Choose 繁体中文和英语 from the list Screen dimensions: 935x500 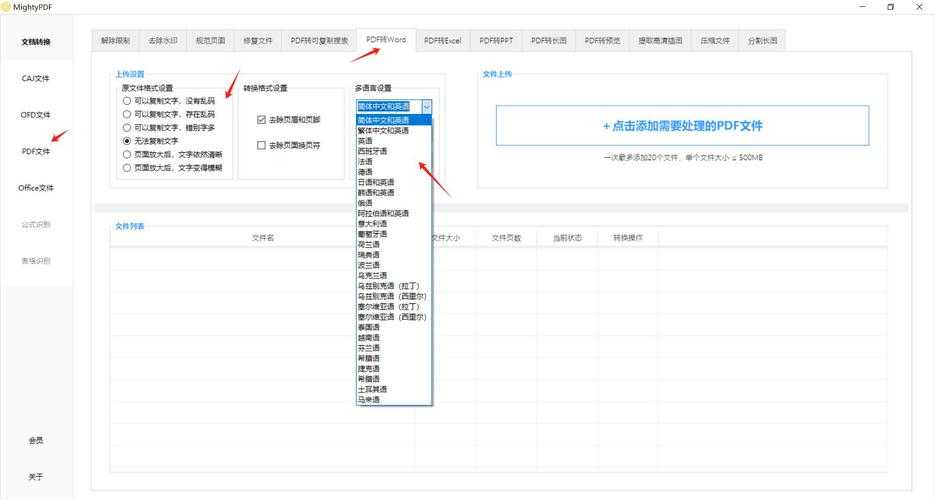tap(394, 131)
